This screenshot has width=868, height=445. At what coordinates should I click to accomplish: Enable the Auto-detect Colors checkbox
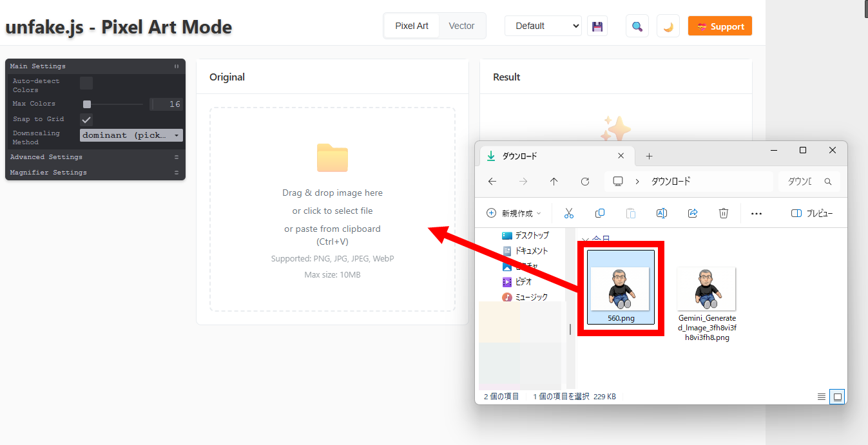click(x=86, y=83)
